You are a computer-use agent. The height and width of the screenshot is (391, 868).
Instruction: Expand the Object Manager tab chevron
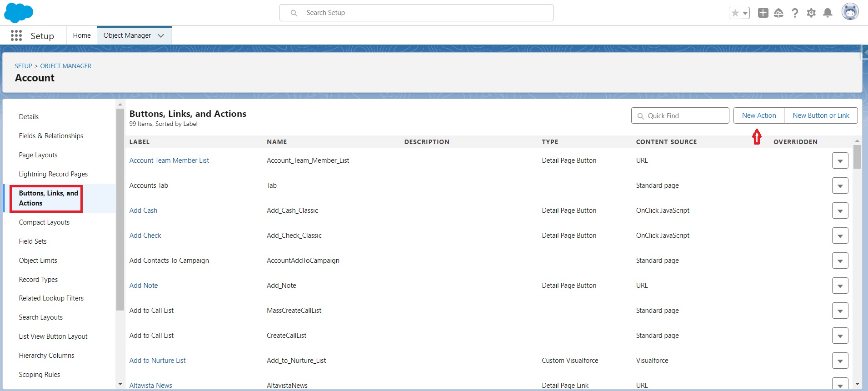(x=161, y=36)
